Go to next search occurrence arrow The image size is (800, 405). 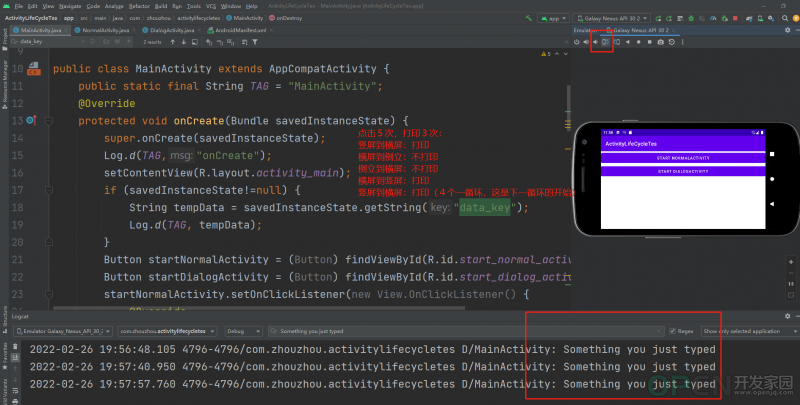(x=184, y=42)
